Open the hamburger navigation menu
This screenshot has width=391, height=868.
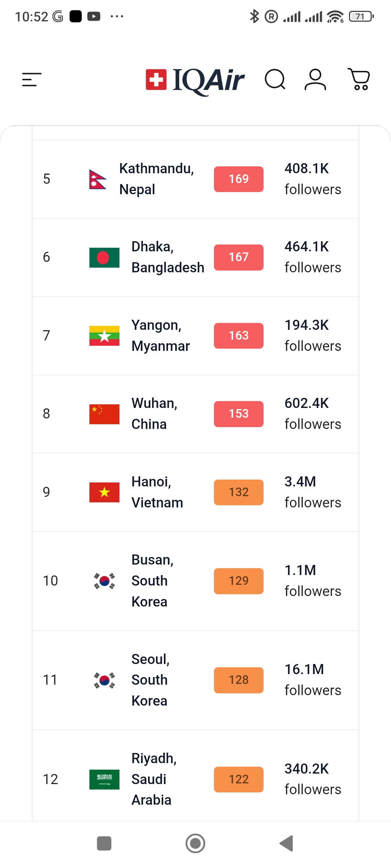tap(32, 80)
